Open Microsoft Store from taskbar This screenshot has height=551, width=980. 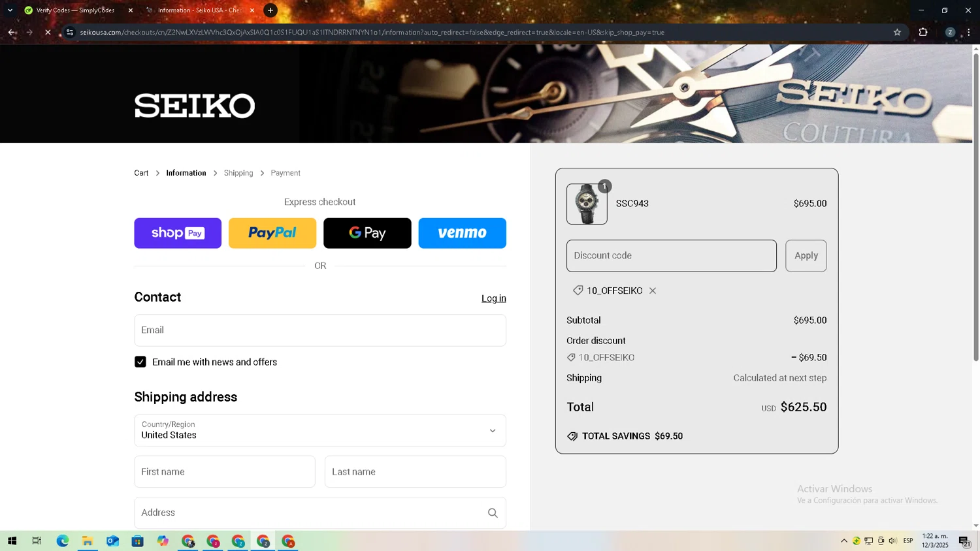point(137,541)
